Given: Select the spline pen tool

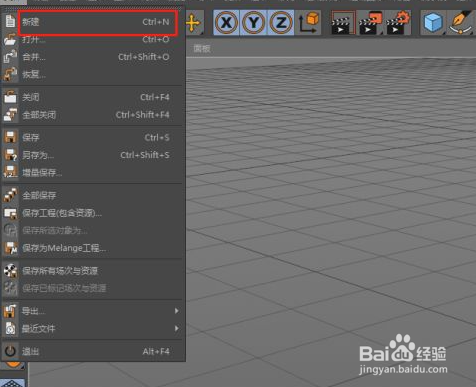Looking at the screenshot, I should point(461,23).
